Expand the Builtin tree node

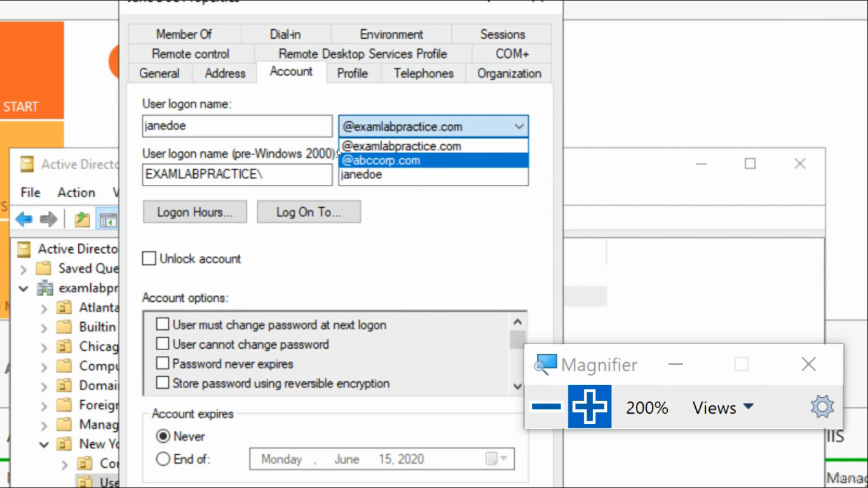[x=44, y=328]
